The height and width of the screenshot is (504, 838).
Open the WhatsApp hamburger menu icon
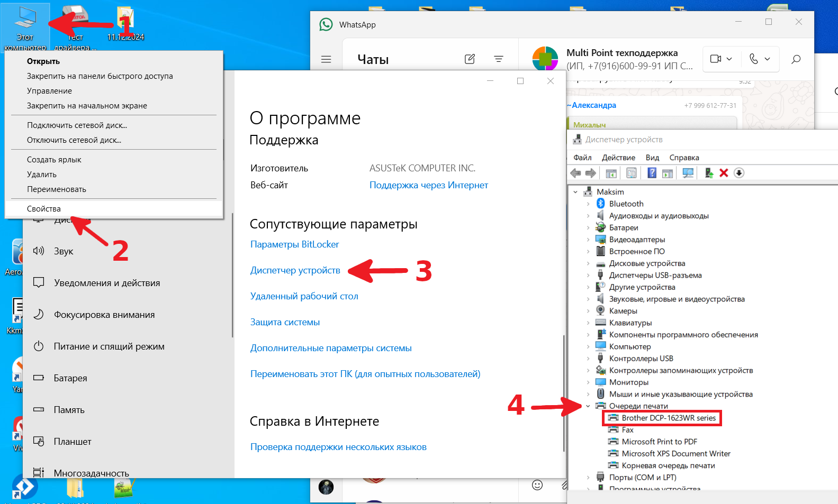click(x=326, y=59)
